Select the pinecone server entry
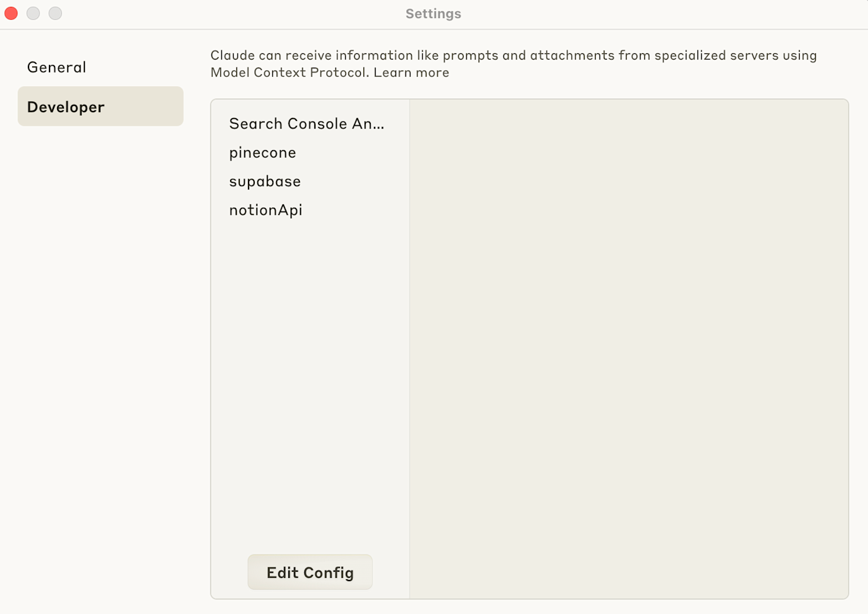The image size is (868, 614). [x=263, y=153]
